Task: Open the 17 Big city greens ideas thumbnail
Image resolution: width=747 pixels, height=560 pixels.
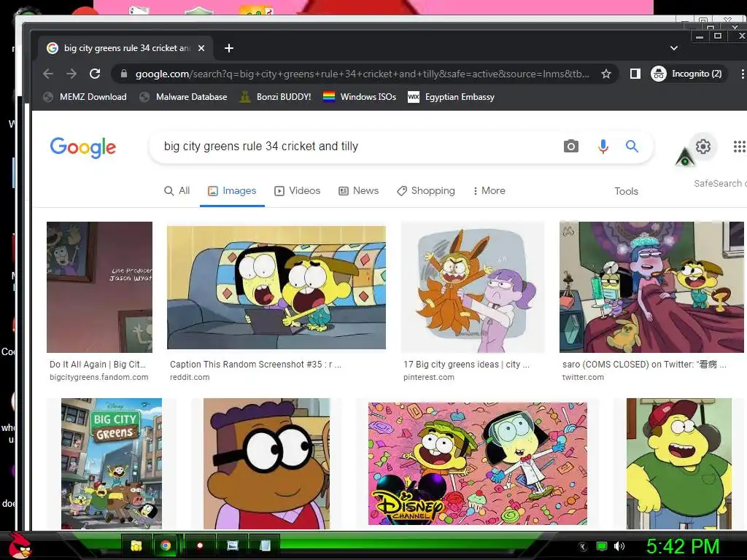Action: [473, 287]
